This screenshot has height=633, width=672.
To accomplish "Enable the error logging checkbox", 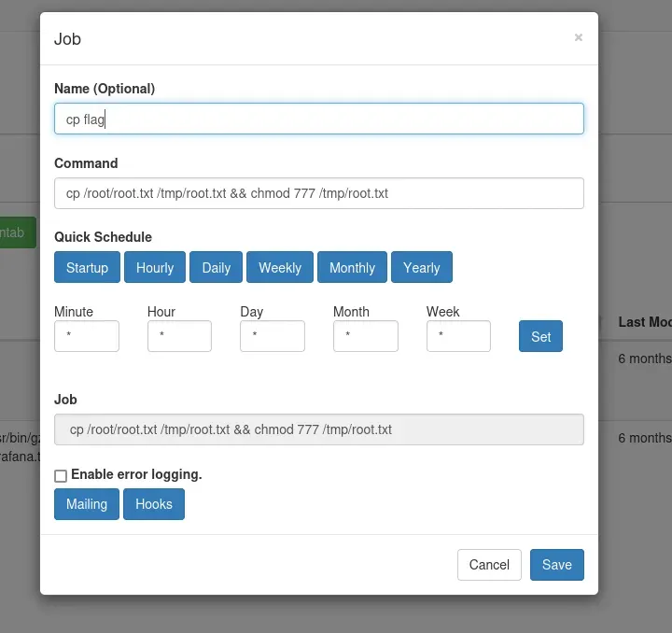I will 61,476.
